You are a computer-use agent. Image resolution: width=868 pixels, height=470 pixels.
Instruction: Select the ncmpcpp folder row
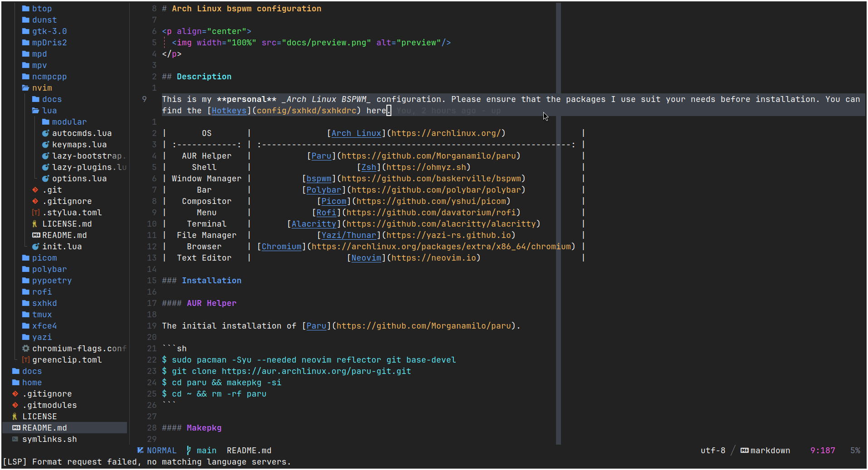[64, 77]
